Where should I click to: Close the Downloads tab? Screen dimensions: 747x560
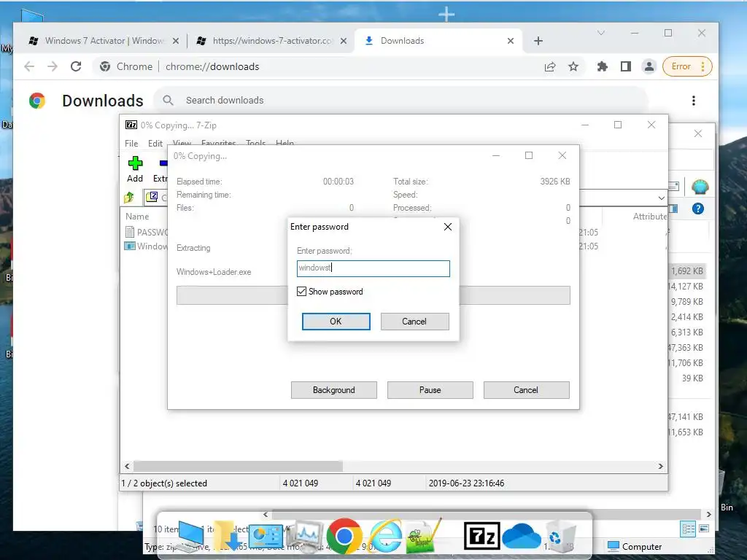tap(511, 41)
